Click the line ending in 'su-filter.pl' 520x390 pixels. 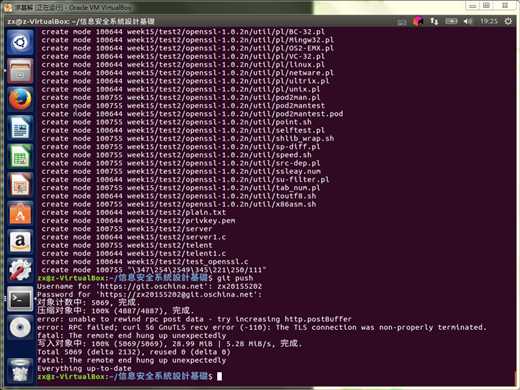(185, 180)
